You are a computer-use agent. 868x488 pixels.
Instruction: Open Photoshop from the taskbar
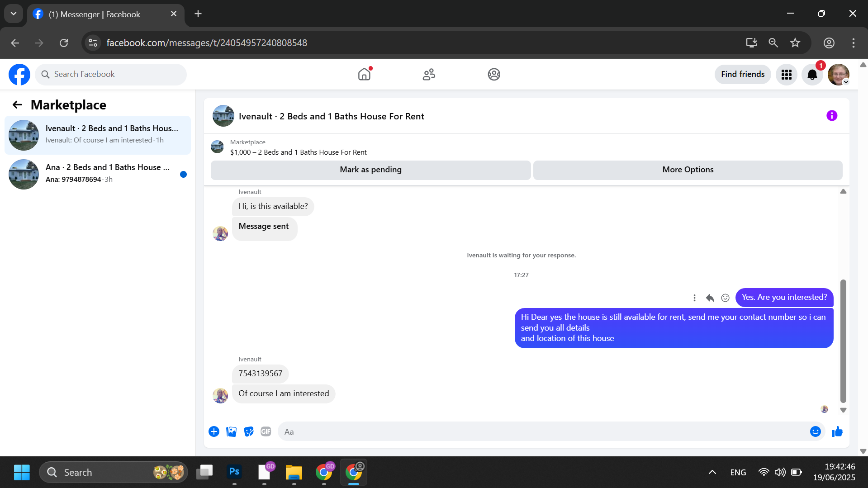tap(234, 472)
